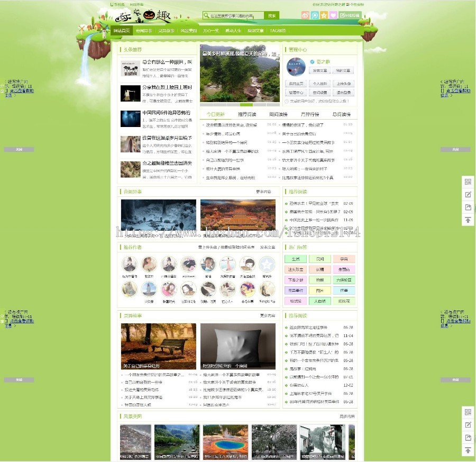
Task: Click 我的文章 button in 管理中心
Action: click(343, 70)
